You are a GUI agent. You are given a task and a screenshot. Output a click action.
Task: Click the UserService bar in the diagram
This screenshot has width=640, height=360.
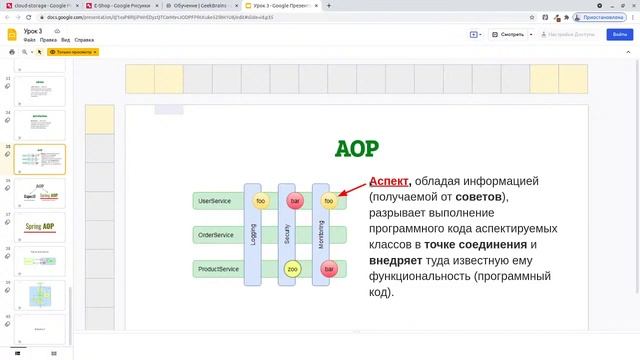tap(269, 201)
